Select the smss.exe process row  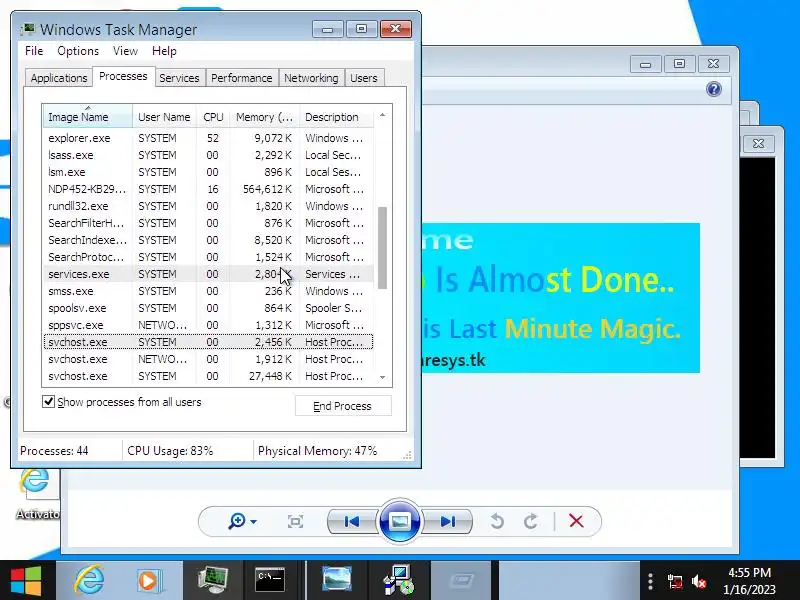208,291
